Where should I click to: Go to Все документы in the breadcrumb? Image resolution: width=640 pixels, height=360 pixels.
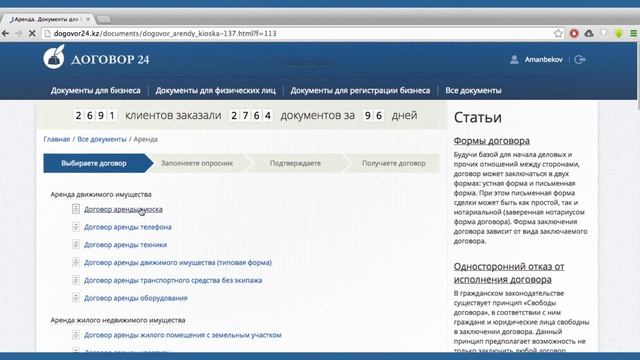pyautogui.click(x=102, y=139)
